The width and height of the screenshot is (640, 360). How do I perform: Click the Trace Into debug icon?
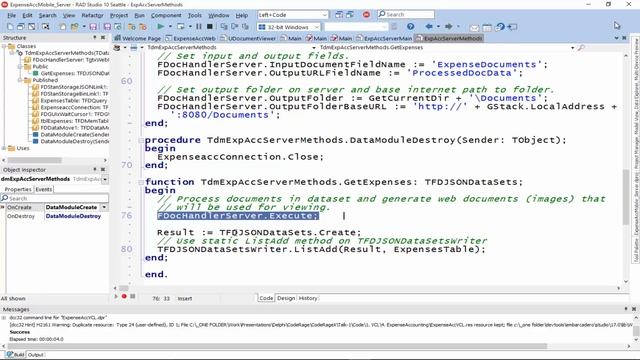(x=224, y=27)
